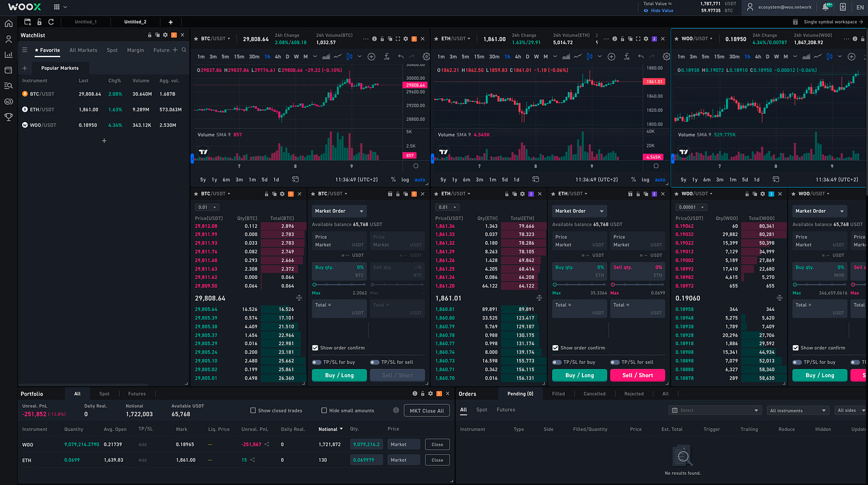Click fullscreen icon in BTC/USDT chart header
Image resolution: width=868 pixels, height=485 pixels.
tap(398, 39)
